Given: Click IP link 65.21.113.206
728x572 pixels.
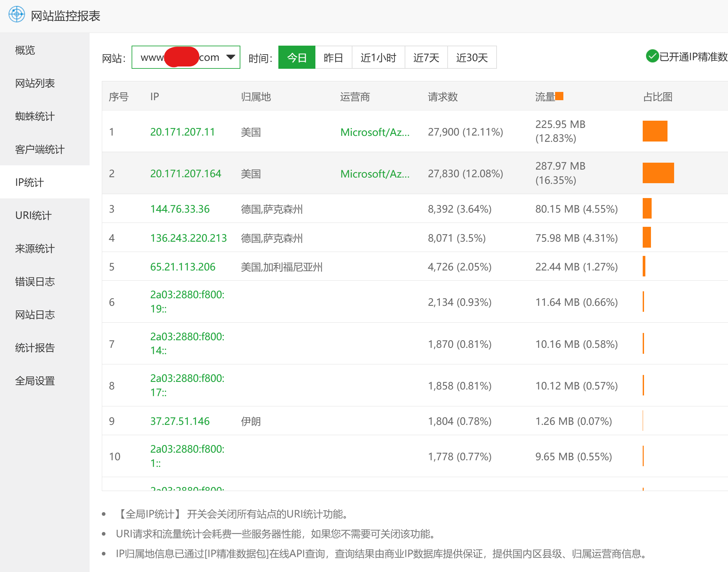Looking at the screenshot, I should click(183, 267).
